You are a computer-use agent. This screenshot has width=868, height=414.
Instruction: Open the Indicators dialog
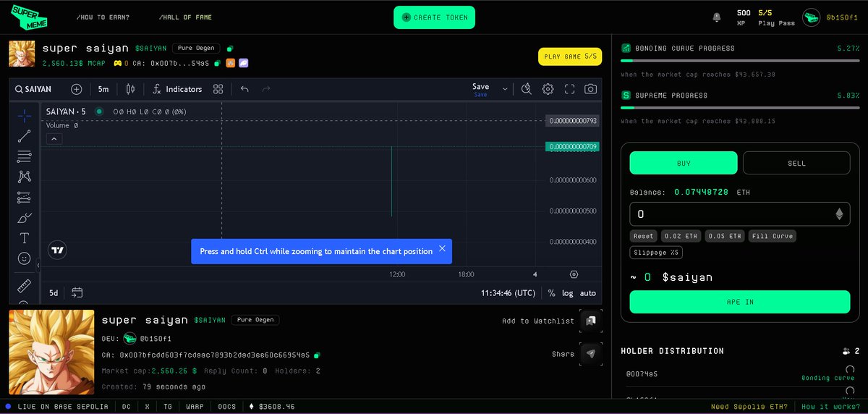[x=177, y=89]
